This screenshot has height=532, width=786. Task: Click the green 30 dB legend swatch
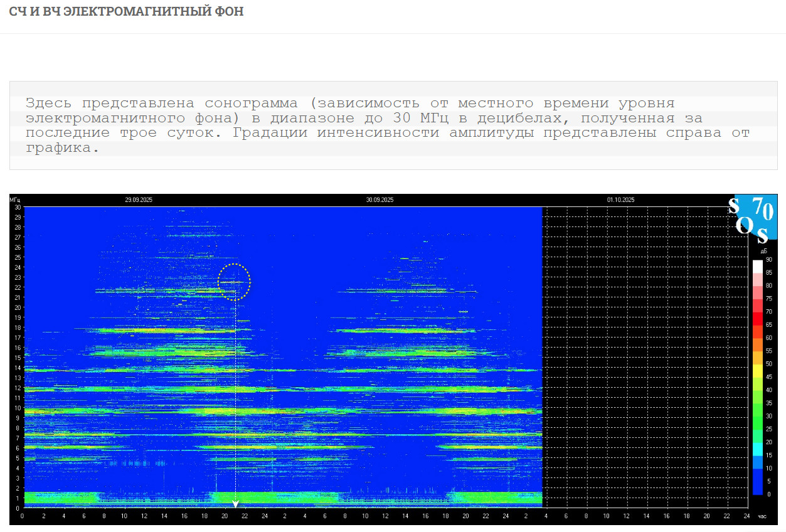[757, 410]
